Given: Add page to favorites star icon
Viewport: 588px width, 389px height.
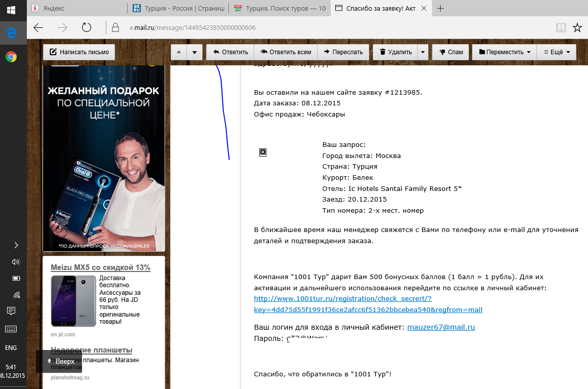Looking at the screenshot, I should 577,28.
